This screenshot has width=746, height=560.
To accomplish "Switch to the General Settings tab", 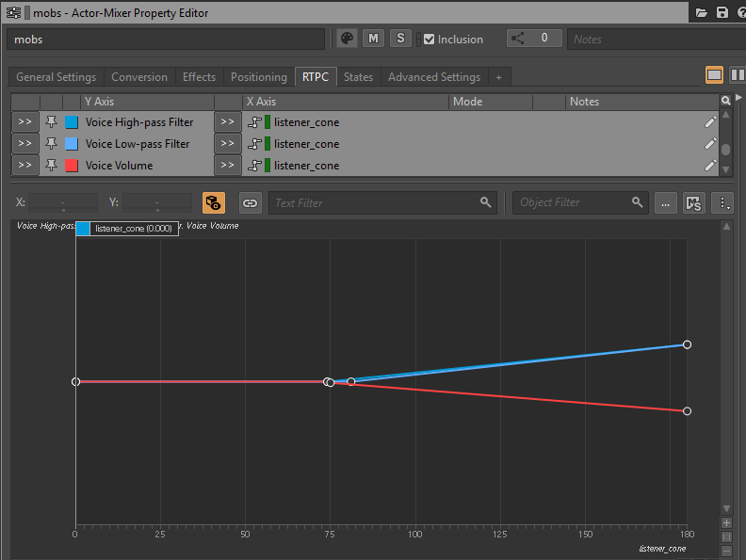I will (x=56, y=77).
